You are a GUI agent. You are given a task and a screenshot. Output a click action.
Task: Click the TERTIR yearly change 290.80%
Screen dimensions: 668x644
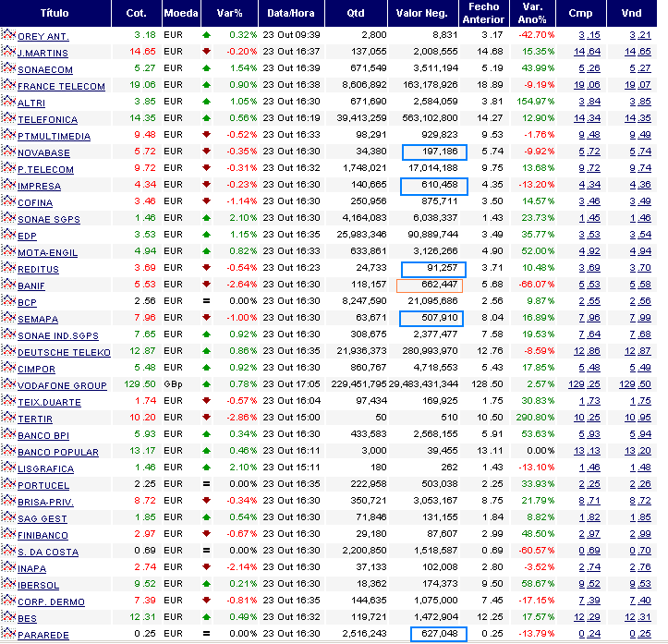click(536, 418)
